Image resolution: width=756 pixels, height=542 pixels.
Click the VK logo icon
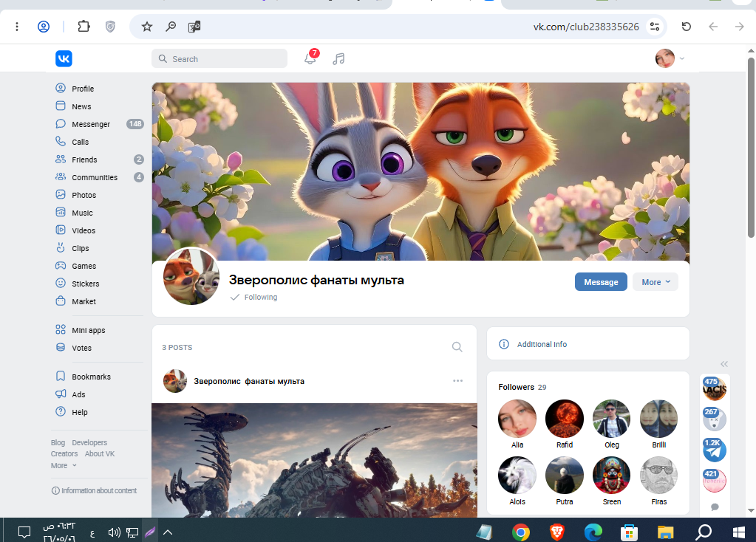[x=64, y=59]
